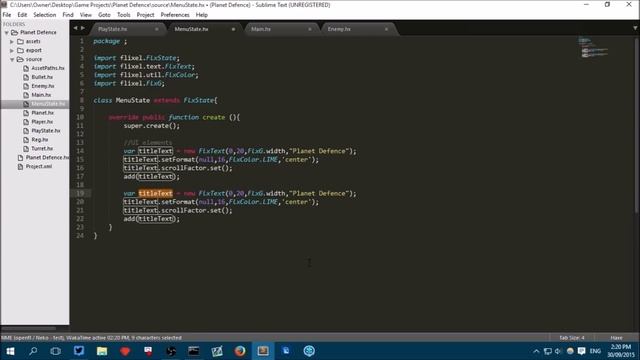
Task: Click the editor vertical scrollbar
Action: (636, 124)
